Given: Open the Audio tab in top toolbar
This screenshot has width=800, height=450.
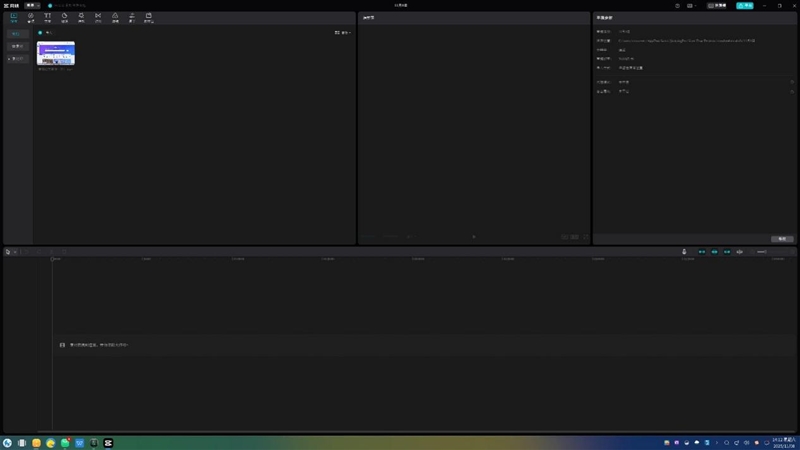Looking at the screenshot, I should 31,17.
